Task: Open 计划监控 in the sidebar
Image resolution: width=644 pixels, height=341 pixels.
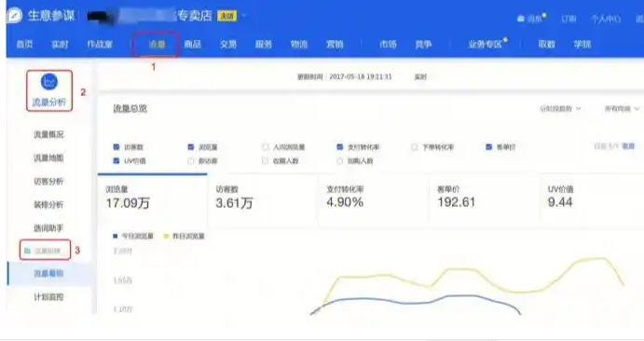Action: (x=48, y=297)
